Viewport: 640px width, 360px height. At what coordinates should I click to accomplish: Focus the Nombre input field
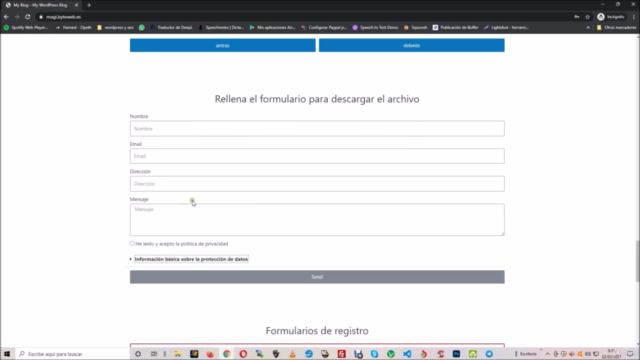pyautogui.click(x=317, y=129)
